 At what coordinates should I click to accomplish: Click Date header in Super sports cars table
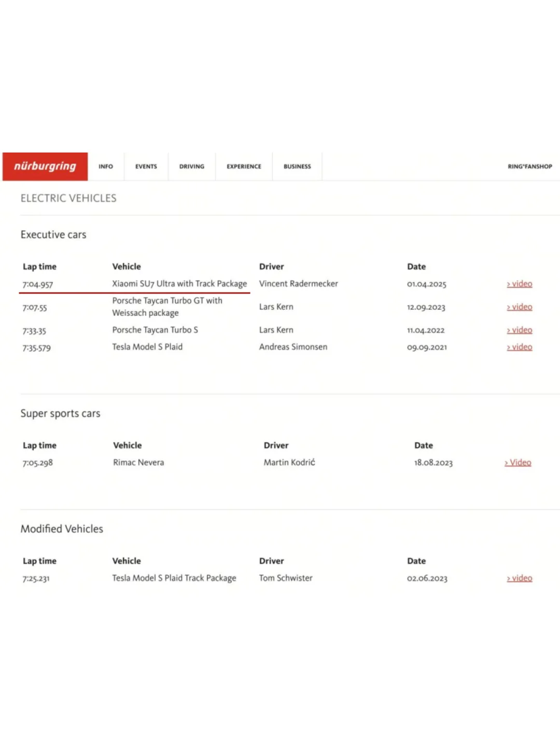(424, 446)
